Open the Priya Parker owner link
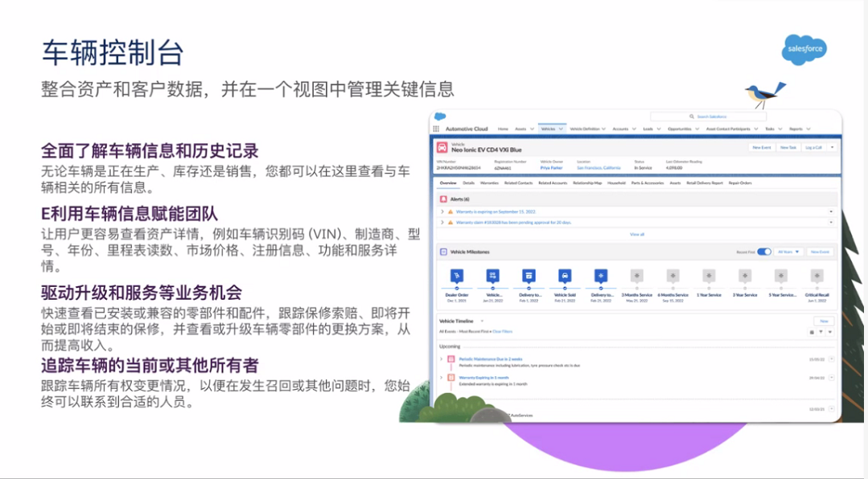 click(x=551, y=167)
